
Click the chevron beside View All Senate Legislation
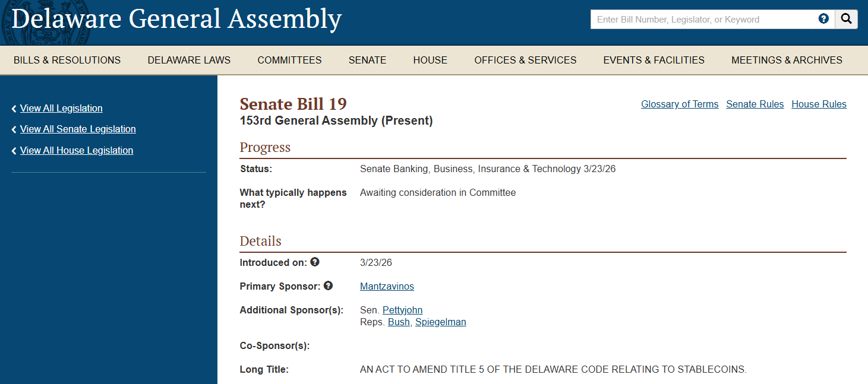(13, 129)
